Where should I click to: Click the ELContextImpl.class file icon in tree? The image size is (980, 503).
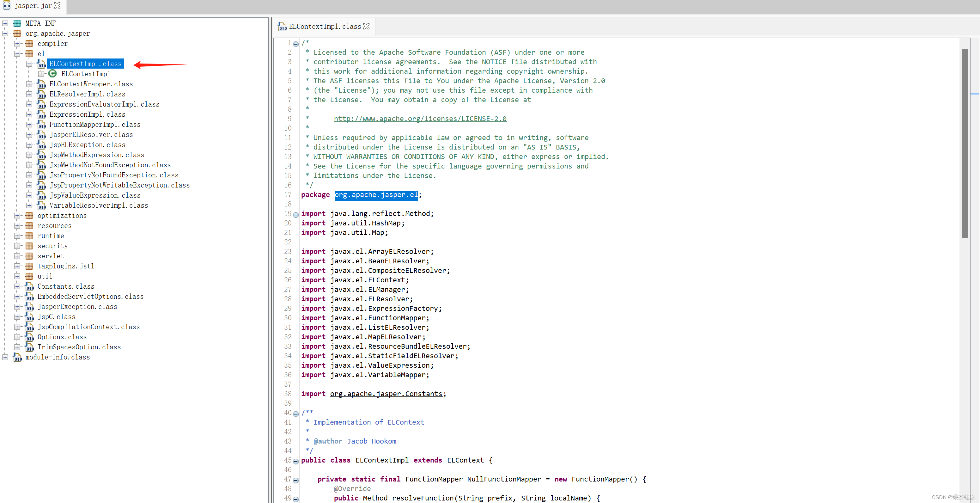coord(41,64)
